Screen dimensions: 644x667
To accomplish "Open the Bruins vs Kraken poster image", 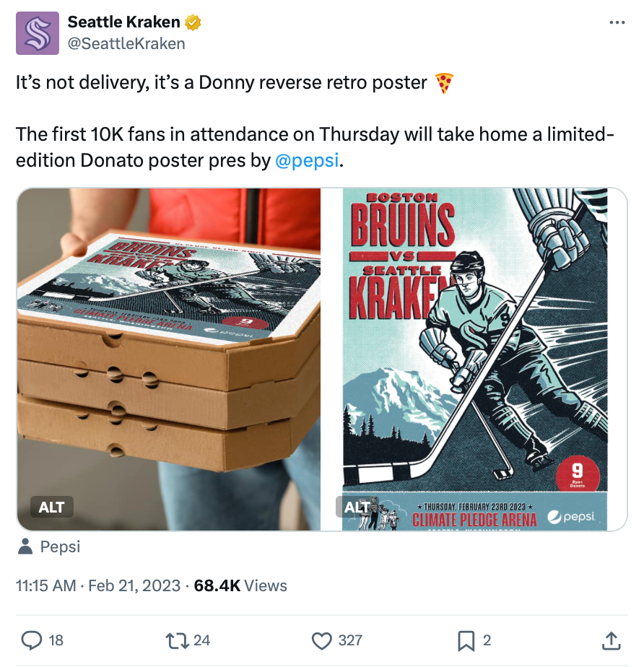I will [x=474, y=359].
